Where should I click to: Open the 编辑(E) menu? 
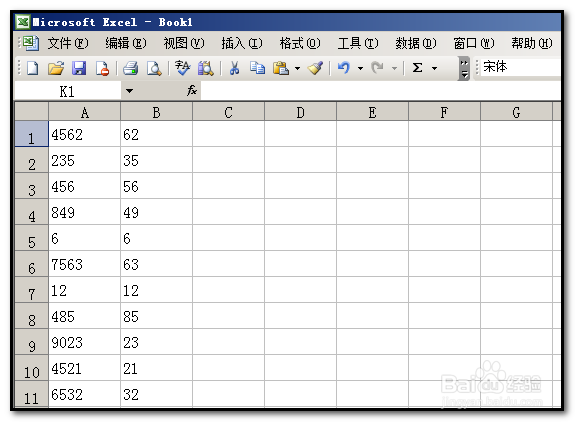[126, 43]
